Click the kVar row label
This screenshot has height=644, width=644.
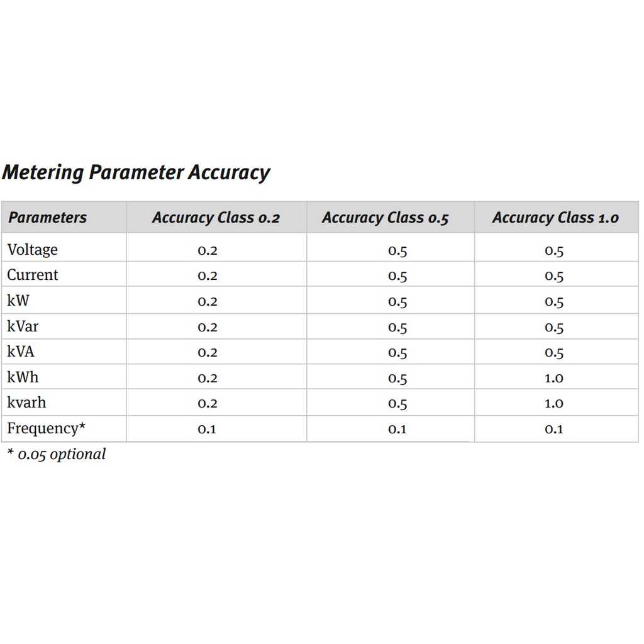click(23, 326)
